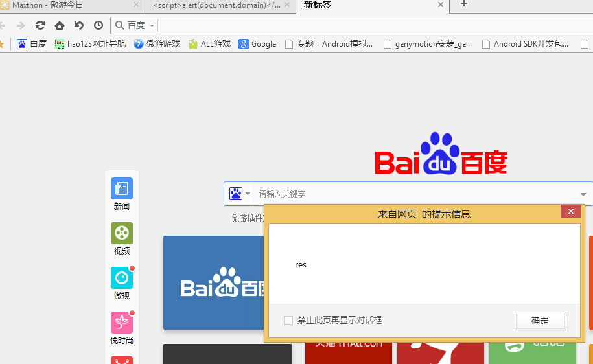The image size is (593, 364).
Task: Open the hao123网址导航 bookmark
Action: tap(90, 44)
